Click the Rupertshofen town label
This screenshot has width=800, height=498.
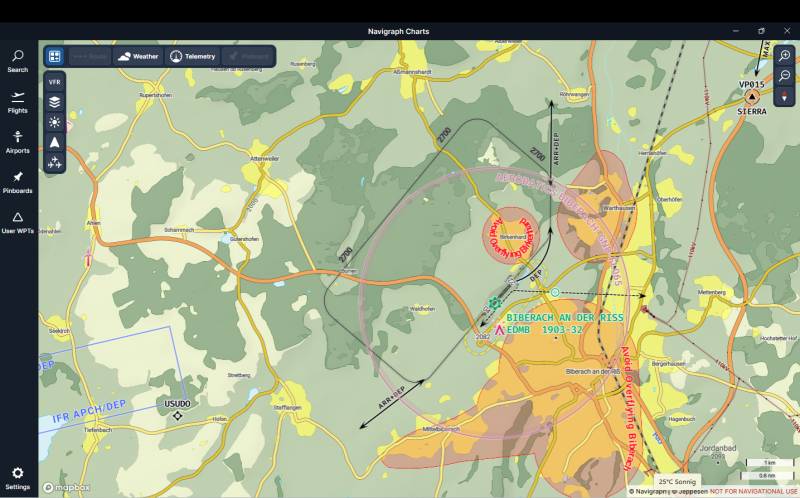(x=156, y=95)
